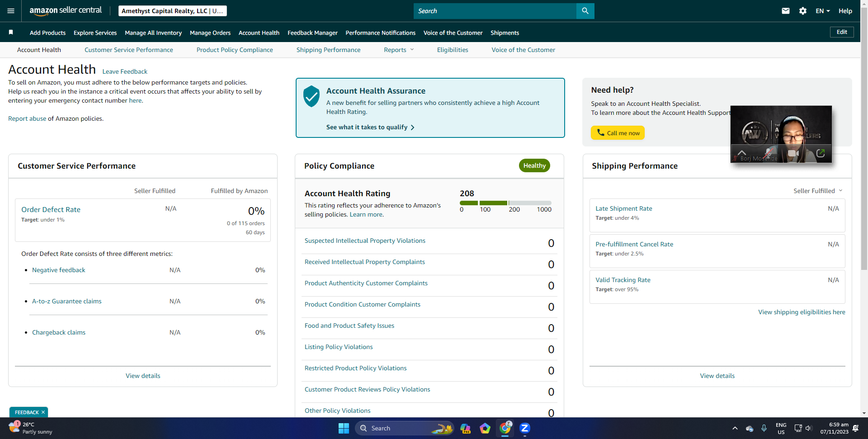
Task: Open Product Authenticity Customer Complaints
Action: tap(366, 283)
